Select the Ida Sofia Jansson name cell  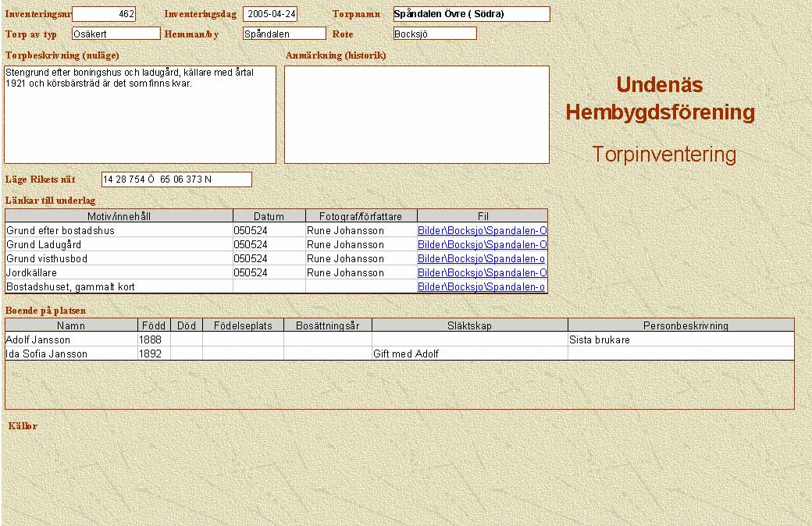click(70, 354)
